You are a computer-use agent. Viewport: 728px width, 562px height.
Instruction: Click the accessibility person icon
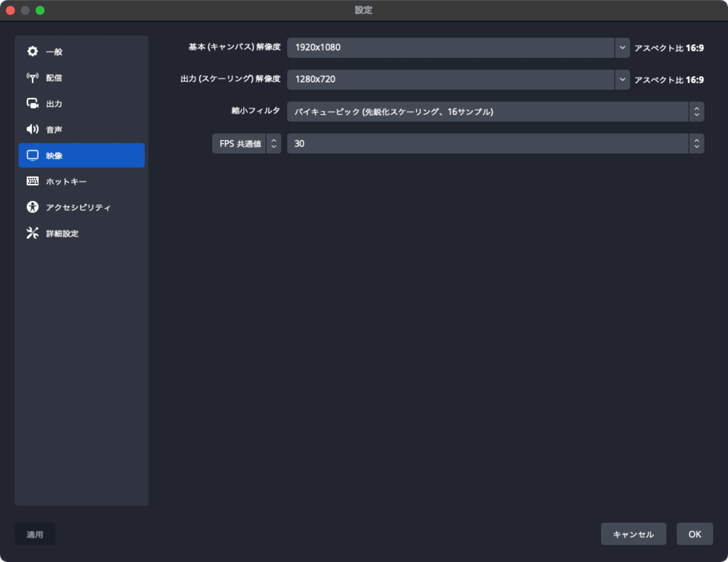[x=32, y=207]
